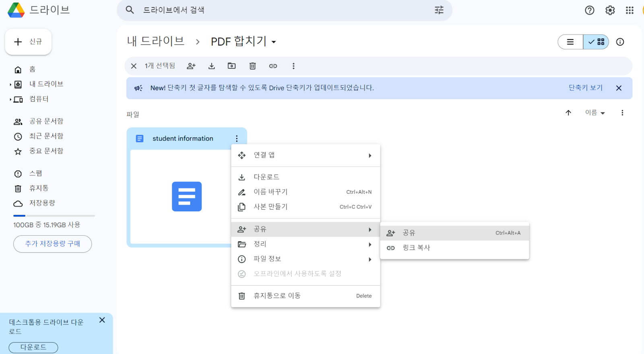Expand the 컴퓨터 tree arrow
Screen dimensions: 644x354
(x=10, y=99)
